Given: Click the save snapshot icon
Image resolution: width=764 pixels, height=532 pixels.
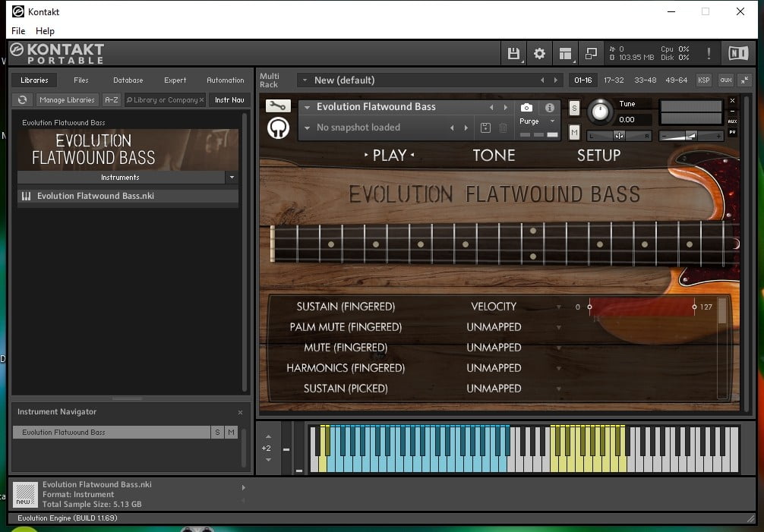Looking at the screenshot, I should [x=485, y=127].
